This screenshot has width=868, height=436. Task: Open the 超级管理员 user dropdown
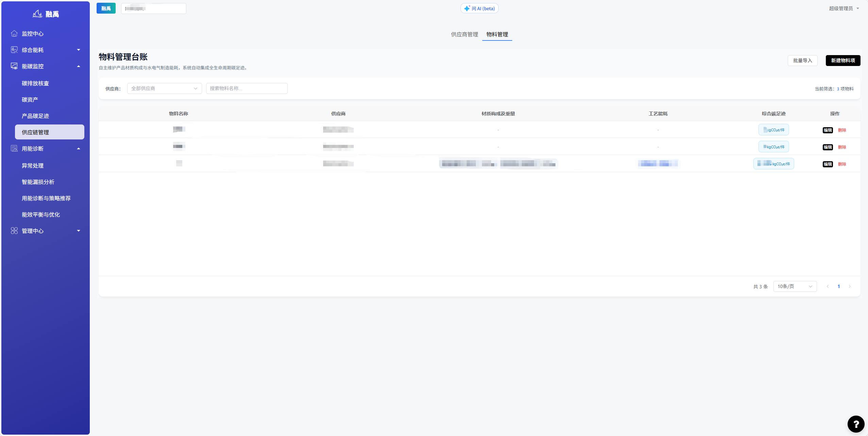pyautogui.click(x=844, y=9)
